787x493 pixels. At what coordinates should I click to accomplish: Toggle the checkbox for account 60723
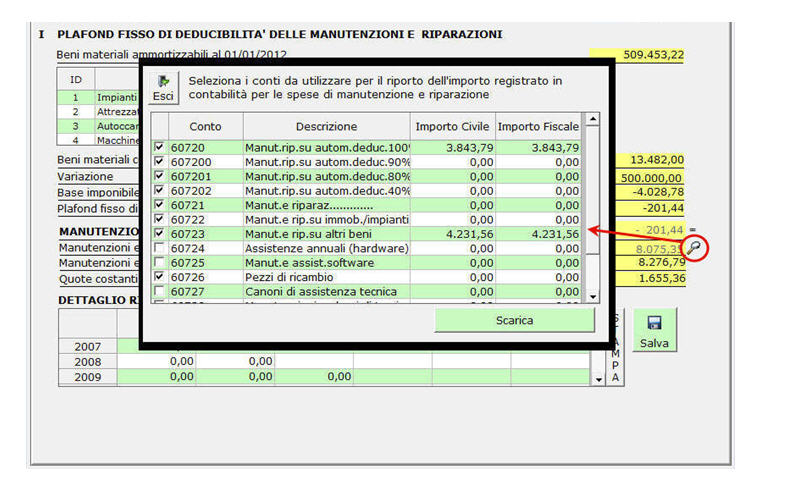(x=160, y=233)
